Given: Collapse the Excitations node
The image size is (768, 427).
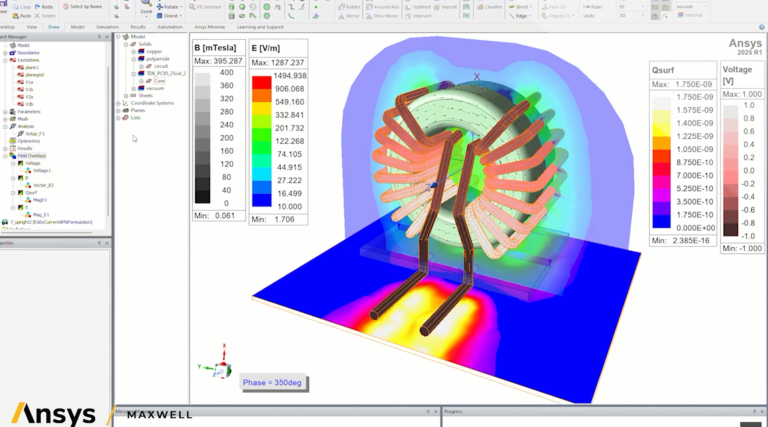Looking at the screenshot, I should (5, 60).
